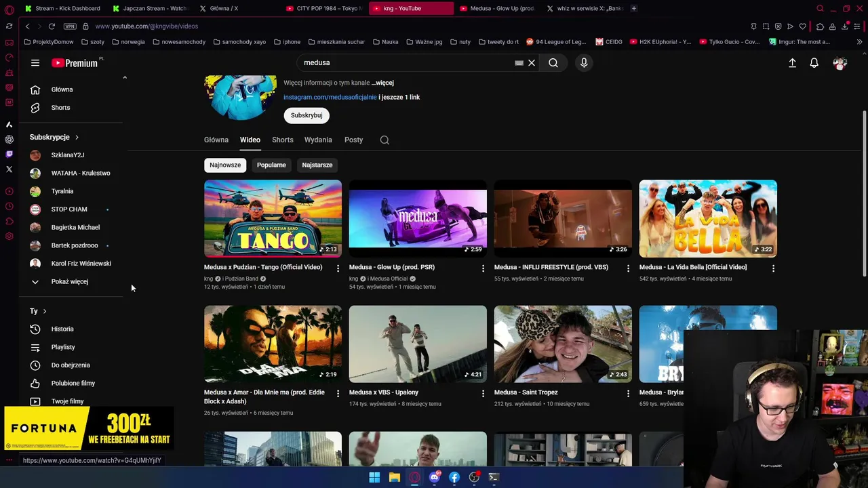
Task: Expand Subskrypcje section chevron
Action: pyautogui.click(x=77, y=138)
